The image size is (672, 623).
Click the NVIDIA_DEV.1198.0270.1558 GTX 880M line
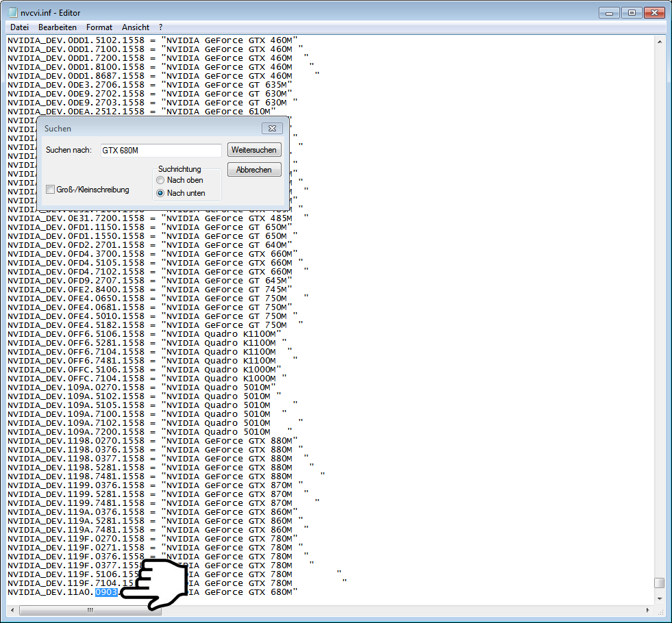(x=153, y=441)
